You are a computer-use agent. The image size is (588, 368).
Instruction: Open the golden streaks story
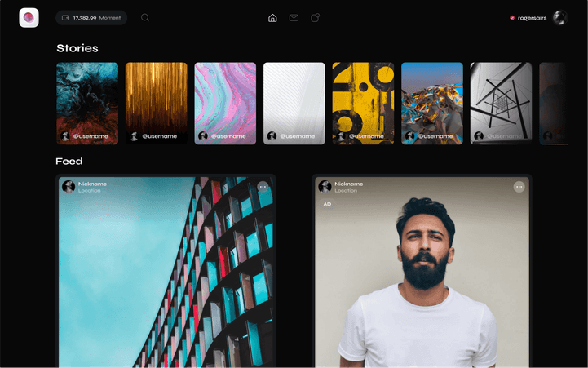pos(156,103)
